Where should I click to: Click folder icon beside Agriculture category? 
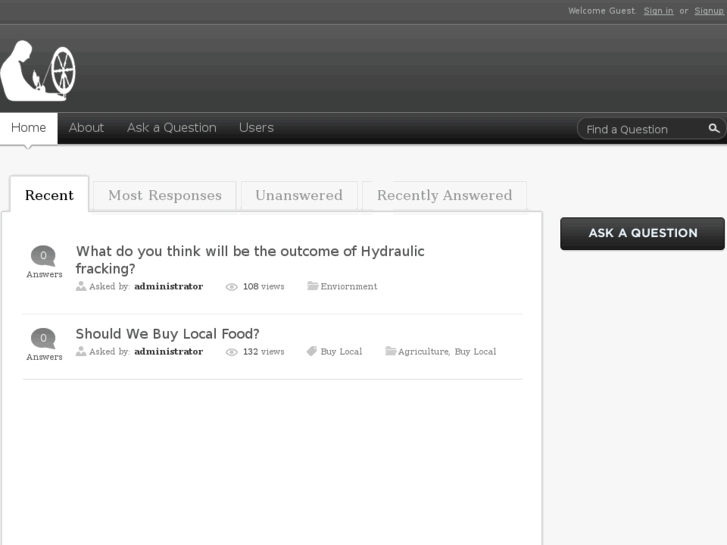(x=390, y=351)
